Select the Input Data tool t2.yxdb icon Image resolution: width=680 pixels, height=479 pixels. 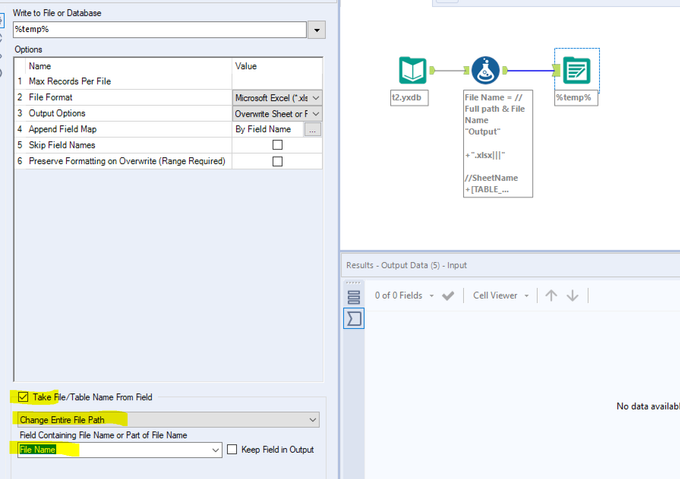(412, 70)
